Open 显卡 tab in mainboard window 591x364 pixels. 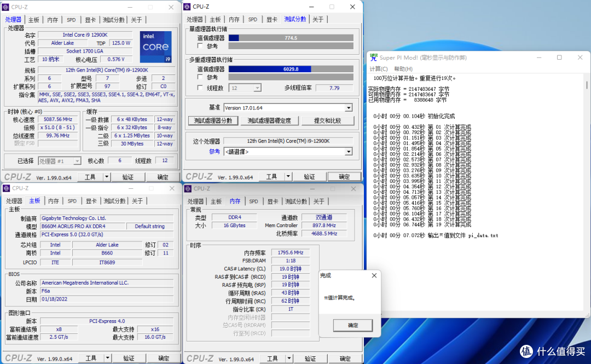tap(91, 201)
